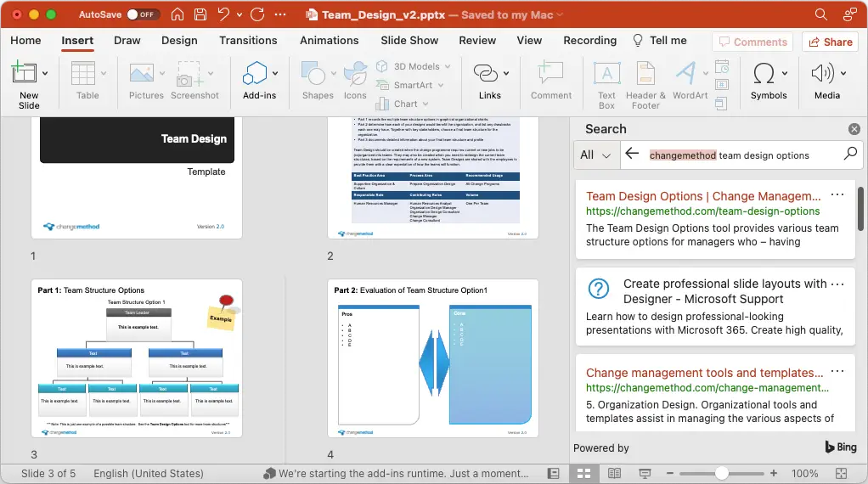Screen dimensions: 868x484
Task: Open Create professional slide layouts result
Action: (x=724, y=291)
